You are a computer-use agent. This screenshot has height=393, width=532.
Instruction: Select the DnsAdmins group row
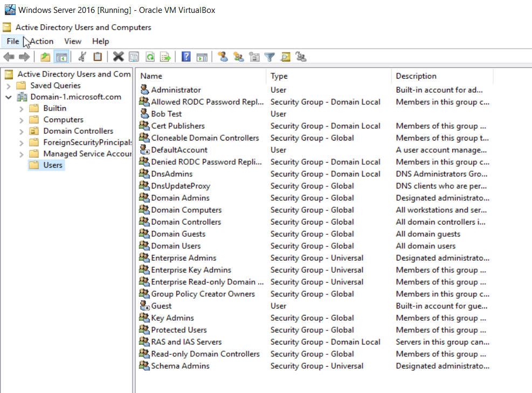(x=314, y=174)
